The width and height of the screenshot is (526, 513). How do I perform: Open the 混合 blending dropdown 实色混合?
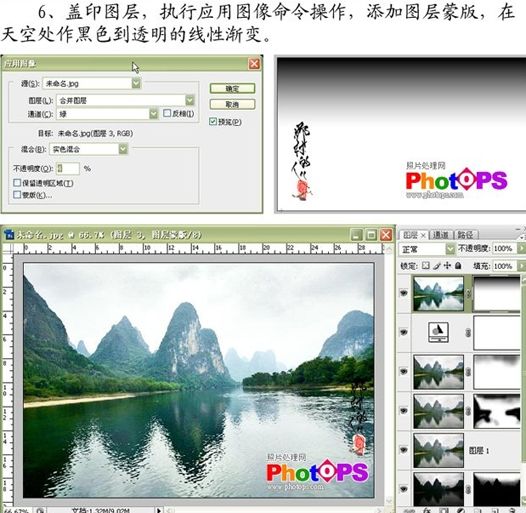click(x=123, y=149)
